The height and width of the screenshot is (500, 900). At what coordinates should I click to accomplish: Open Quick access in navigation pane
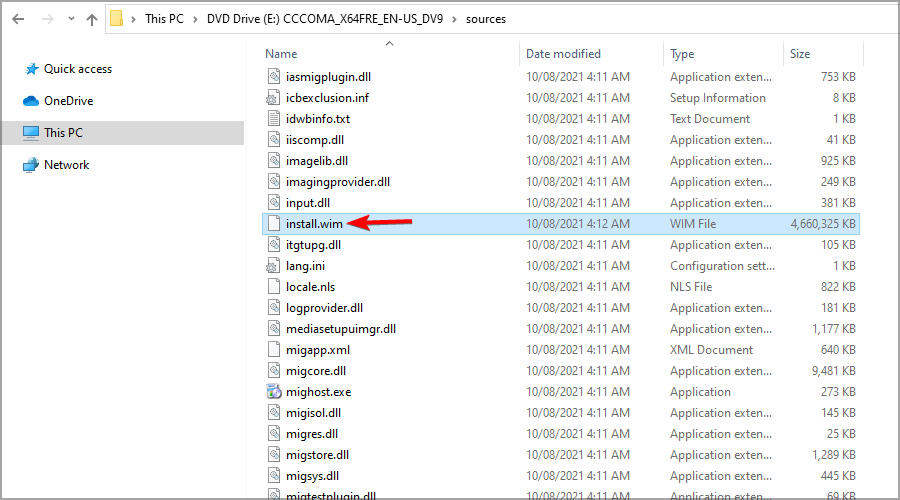[x=78, y=69]
